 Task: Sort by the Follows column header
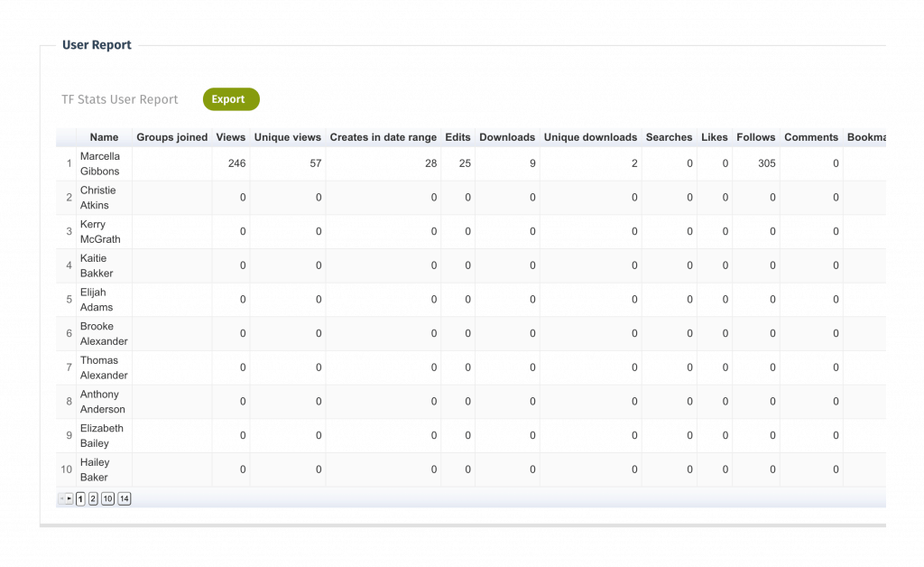coord(756,137)
